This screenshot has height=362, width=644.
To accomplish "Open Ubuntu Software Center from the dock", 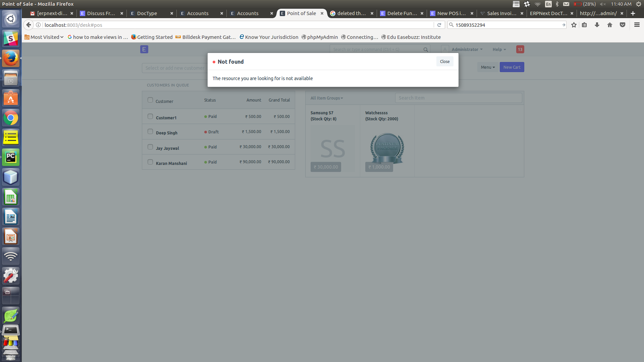I will coord(11,98).
